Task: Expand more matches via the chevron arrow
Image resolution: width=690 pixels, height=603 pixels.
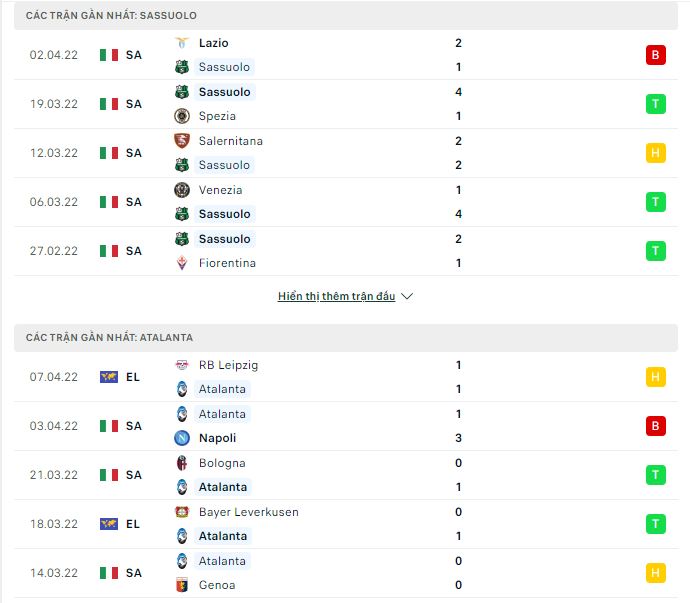Action: (407, 296)
